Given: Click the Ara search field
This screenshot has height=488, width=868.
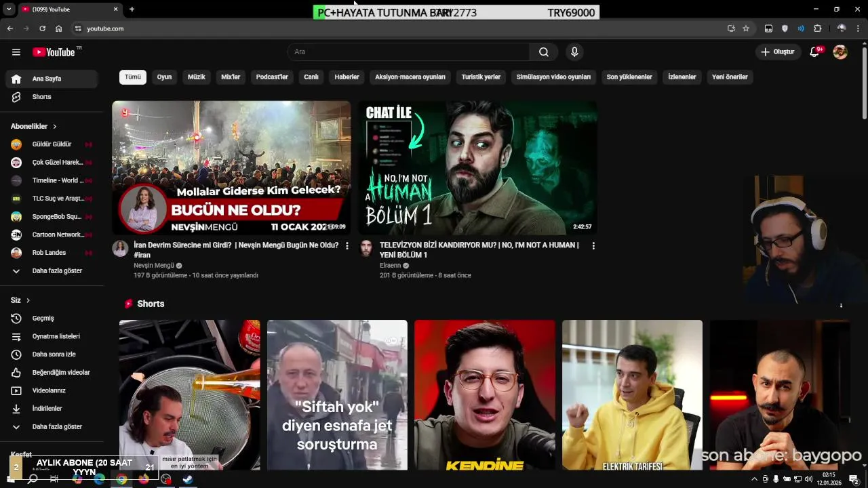Looking at the screenshot, I should 409,52.
